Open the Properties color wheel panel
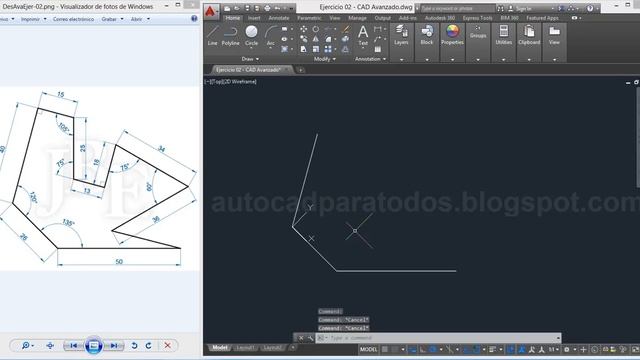The image size is (640, 360). pos(452,35)
